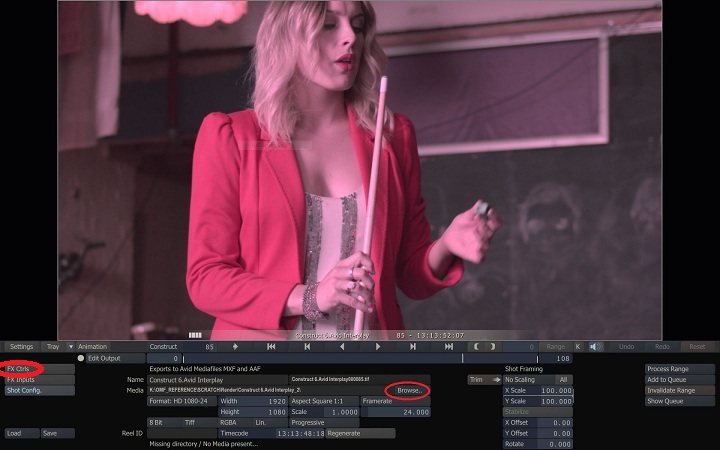Click the Save button
This screenshot has height=450, width=720.
tap(57, 433)
